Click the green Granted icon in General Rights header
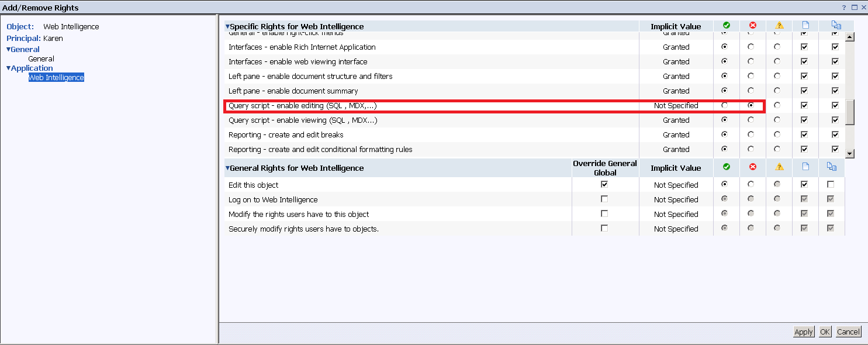Screen dimensions: 868x345 tap(727, 167)
